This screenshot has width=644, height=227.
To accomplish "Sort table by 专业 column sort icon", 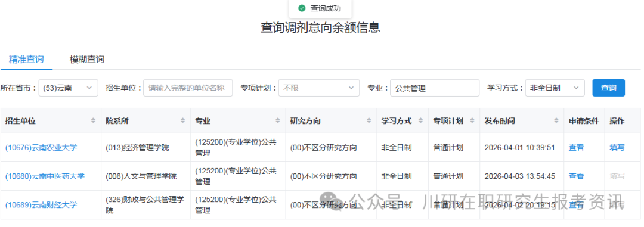I will (x=277, y=121).
